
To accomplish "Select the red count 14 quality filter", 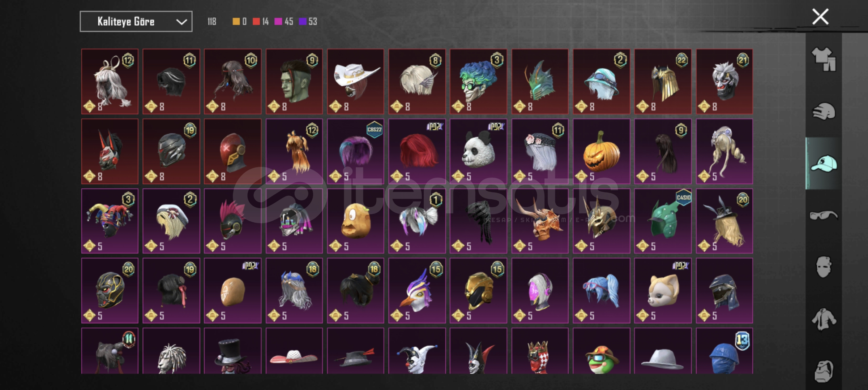I will pos(261,22).
